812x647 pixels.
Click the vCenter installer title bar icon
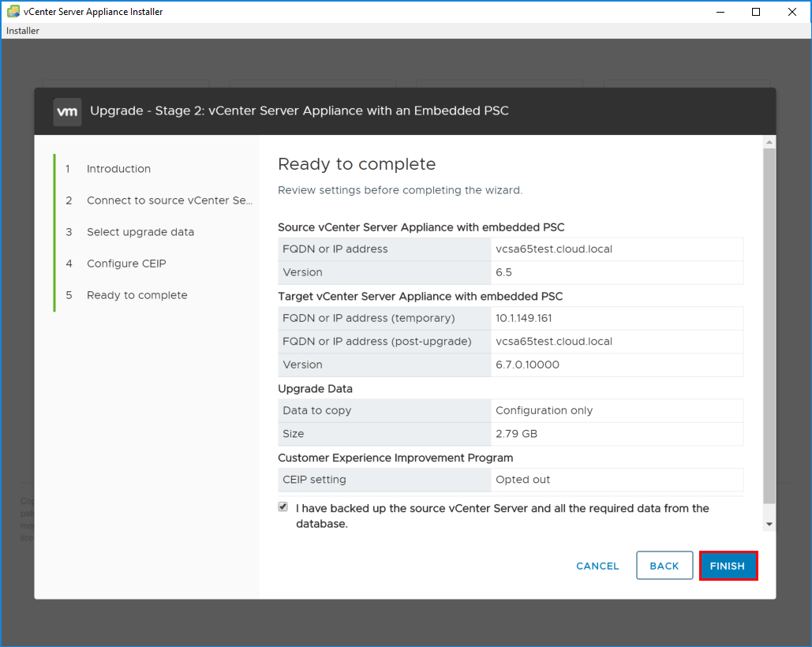(x=13, y=12)
